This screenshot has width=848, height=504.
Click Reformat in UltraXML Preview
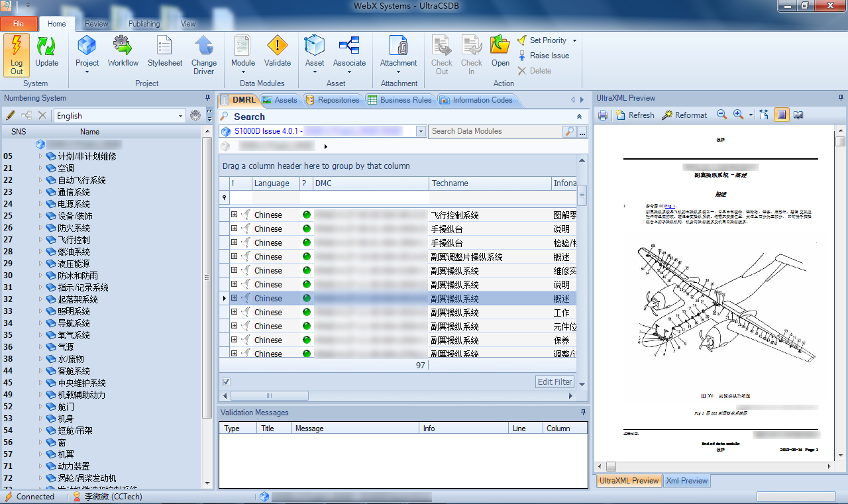[685, 115]
